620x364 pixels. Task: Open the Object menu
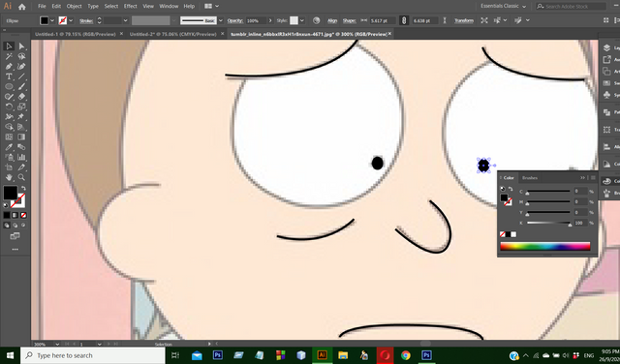click(x=74, y=6)
